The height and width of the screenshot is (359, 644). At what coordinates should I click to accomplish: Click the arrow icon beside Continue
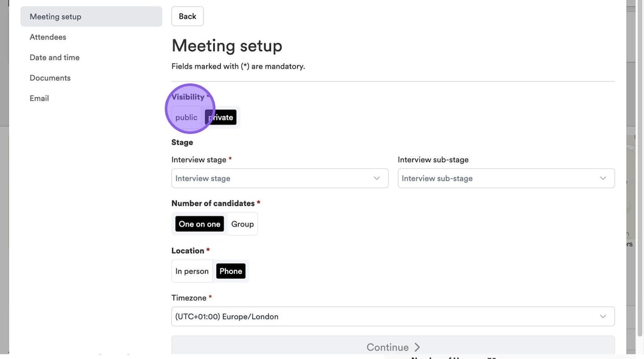[417, 347]
